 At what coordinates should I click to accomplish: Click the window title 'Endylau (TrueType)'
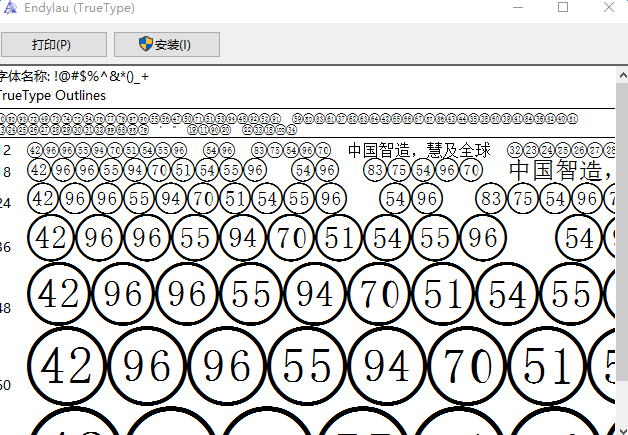(x=79, y=8)
